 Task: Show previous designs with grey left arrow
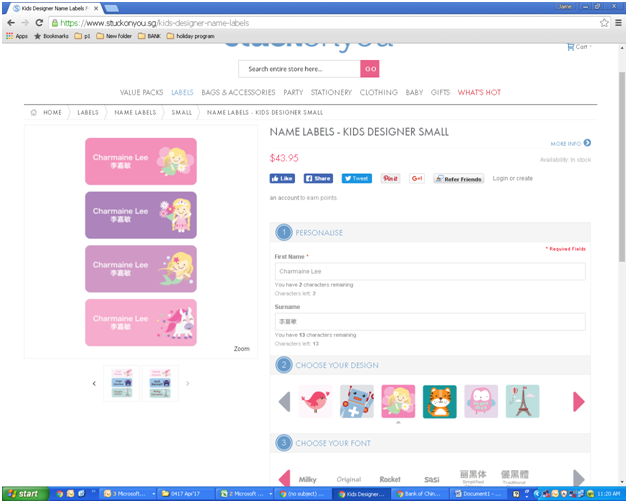284,402
